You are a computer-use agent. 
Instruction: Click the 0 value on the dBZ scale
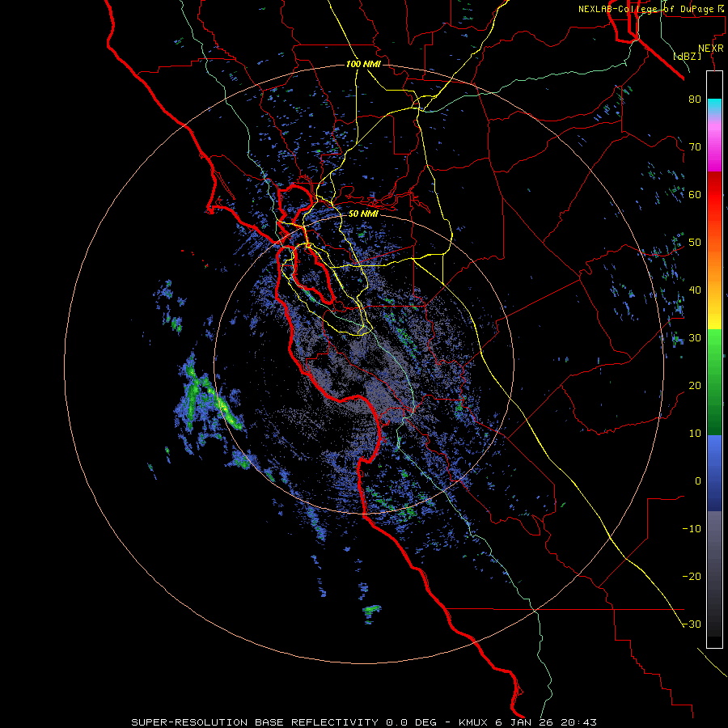click(x=698, y=481)
